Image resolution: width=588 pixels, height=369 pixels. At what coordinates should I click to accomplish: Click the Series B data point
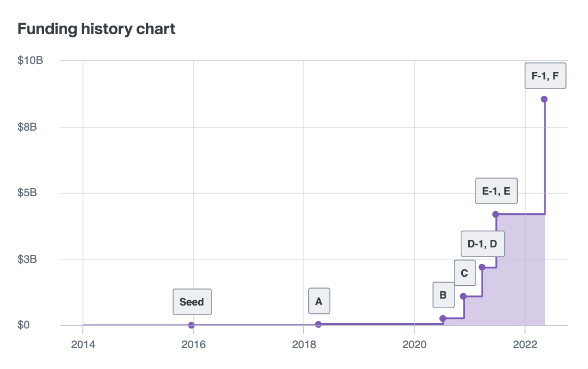443,318
